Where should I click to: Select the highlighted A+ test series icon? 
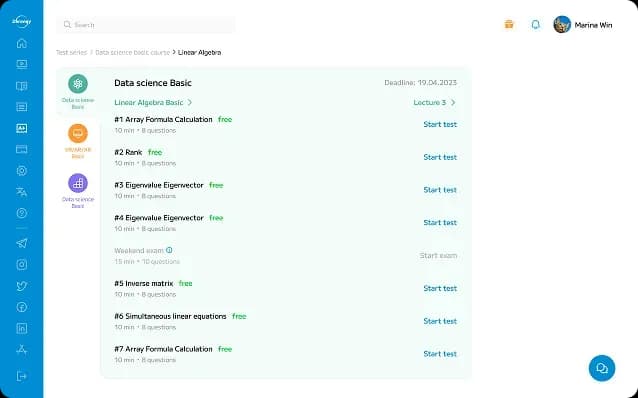coord(22,128)
